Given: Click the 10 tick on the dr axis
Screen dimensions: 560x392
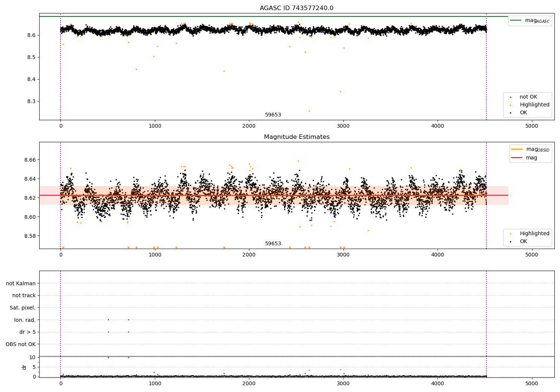Looking at the screenshot, I should coord(32,357).
